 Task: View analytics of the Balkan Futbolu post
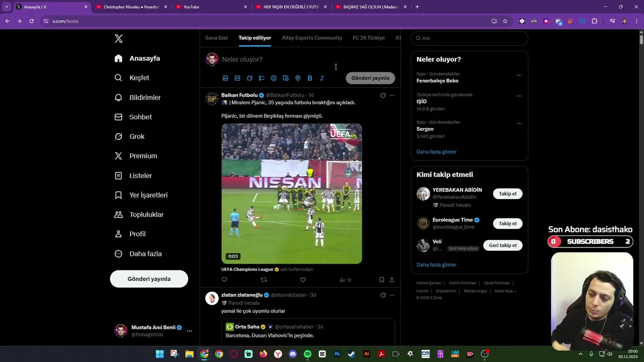[x=345, y=280]
